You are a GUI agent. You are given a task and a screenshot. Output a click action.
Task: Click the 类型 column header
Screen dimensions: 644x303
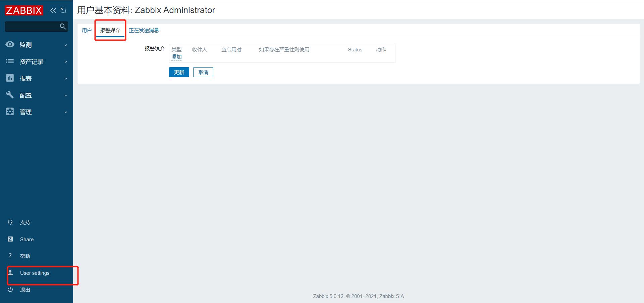coord(176,50)
